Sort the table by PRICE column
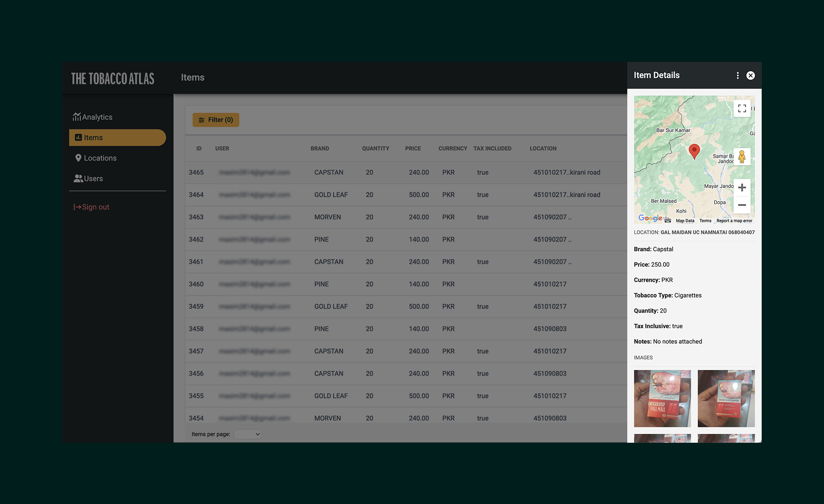 click(x=413, y=148)
